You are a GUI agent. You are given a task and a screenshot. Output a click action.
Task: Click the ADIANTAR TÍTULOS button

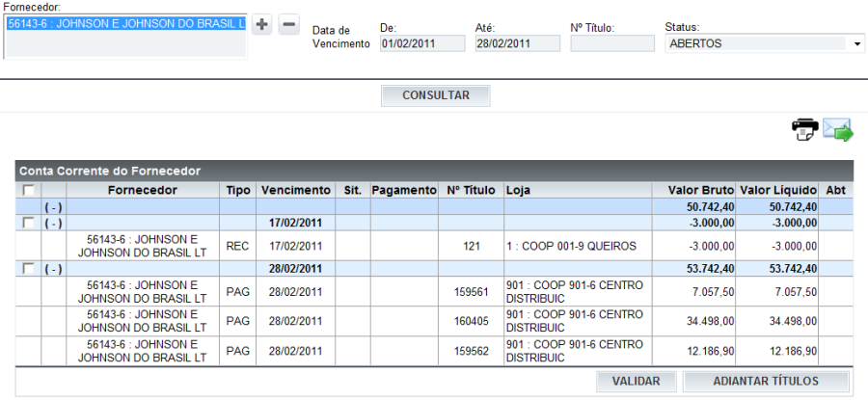pos(766,381)
